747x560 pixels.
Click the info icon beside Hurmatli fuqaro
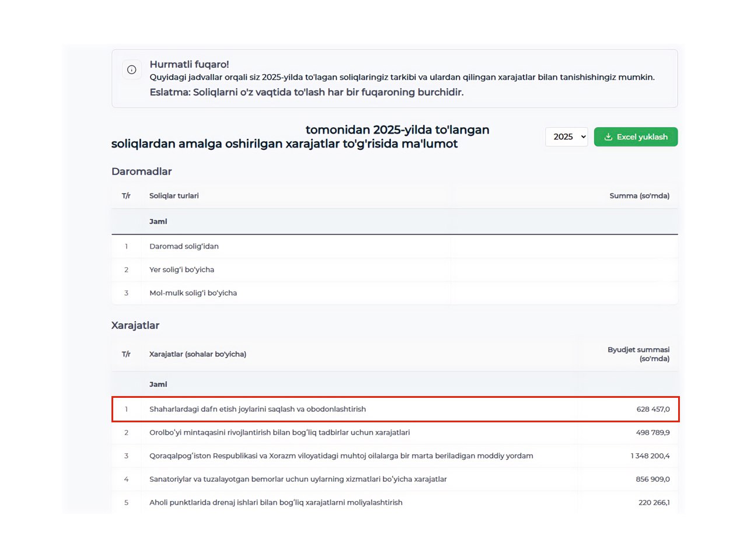(132, 69)
